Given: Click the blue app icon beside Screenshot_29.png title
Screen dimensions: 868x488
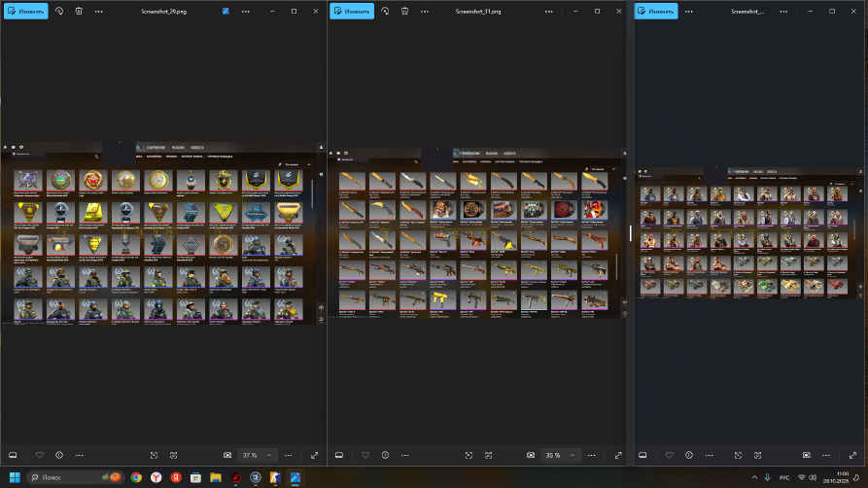Looking at the screenshot, I should tap(226, 11).
